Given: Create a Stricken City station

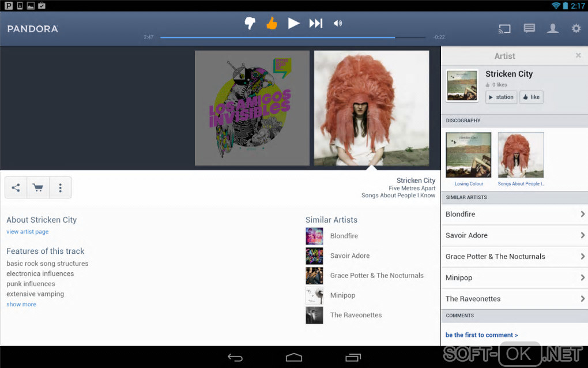Looking at the screenshot, I should click(501, 97).
